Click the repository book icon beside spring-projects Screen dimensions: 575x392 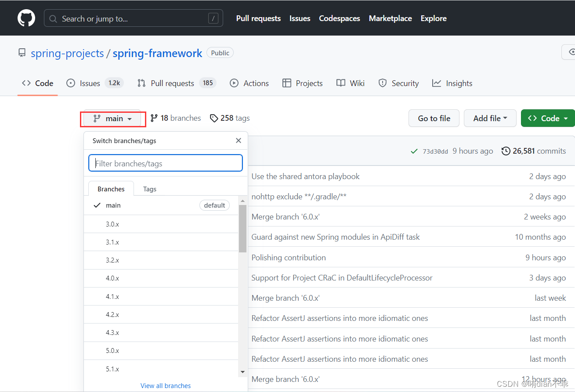coord(22,54)
